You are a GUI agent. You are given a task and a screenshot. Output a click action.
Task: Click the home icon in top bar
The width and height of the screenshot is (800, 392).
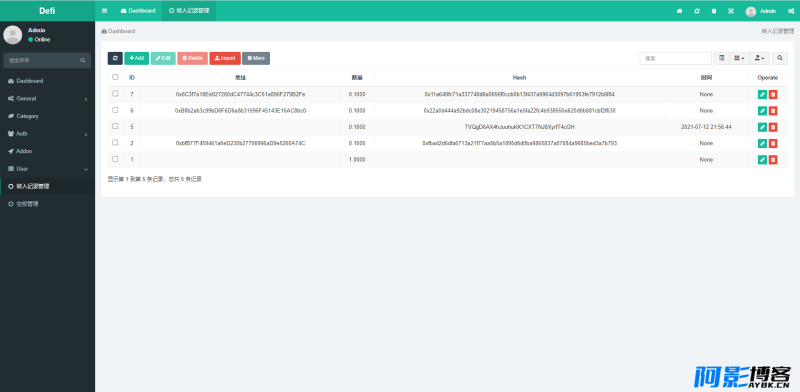coord(679,11)
